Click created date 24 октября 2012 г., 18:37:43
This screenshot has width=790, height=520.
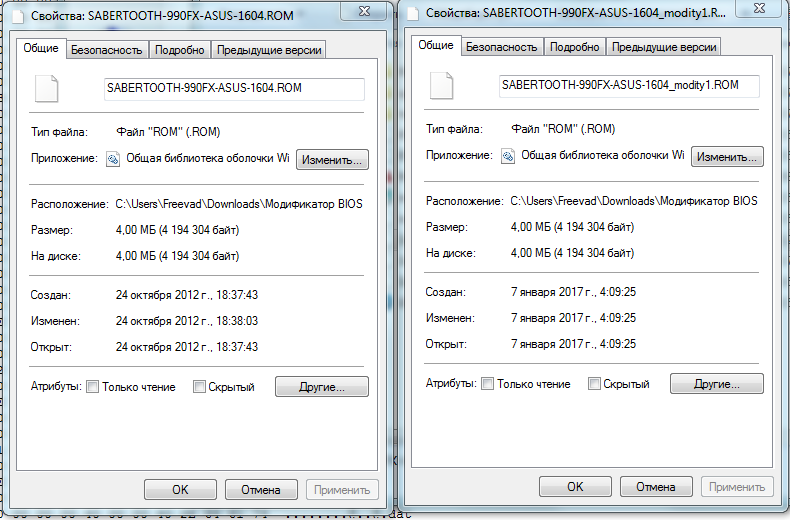coord(187,295)
